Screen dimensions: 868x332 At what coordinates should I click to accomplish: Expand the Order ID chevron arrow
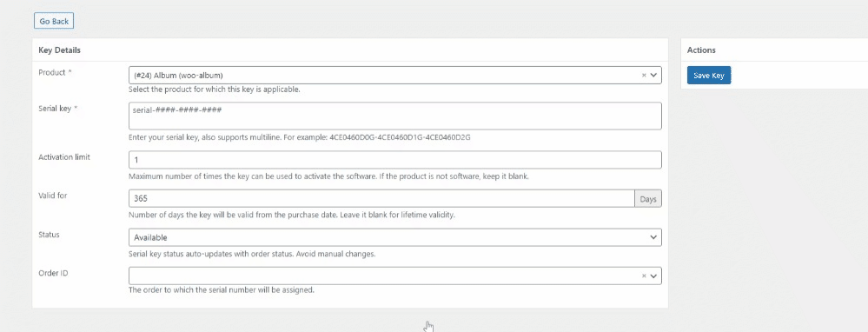point(653,276)
